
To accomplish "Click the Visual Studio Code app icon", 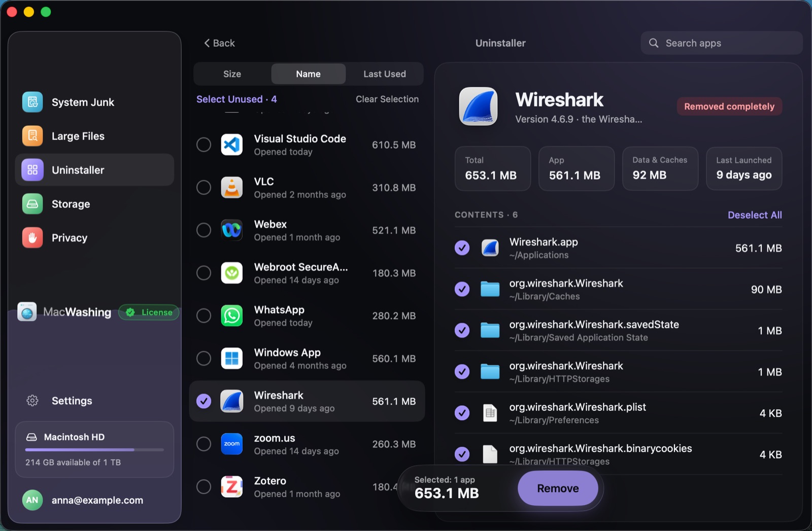I will point(232,145).
